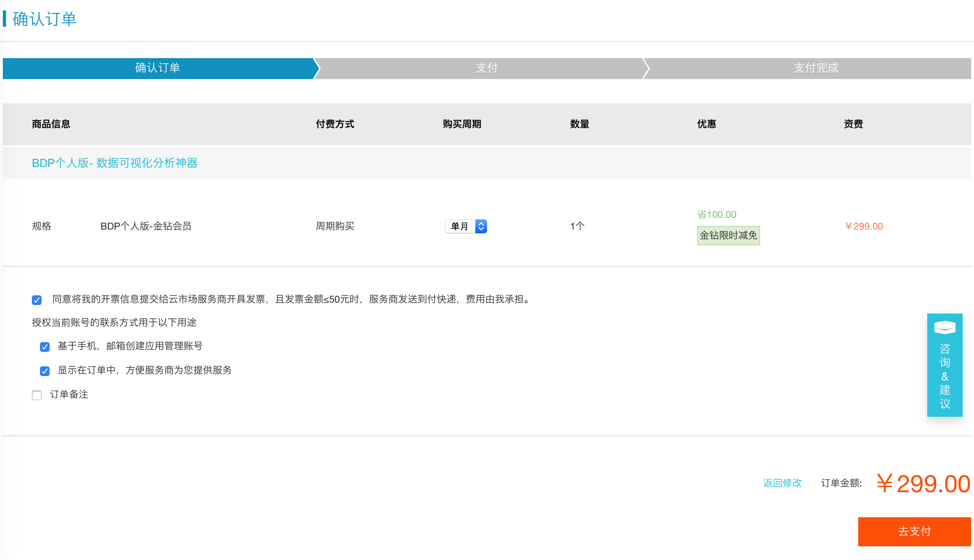Click the blue stepper arrows on the period selector
Viewport: 974px width, 560px height.
pos(481,226)
